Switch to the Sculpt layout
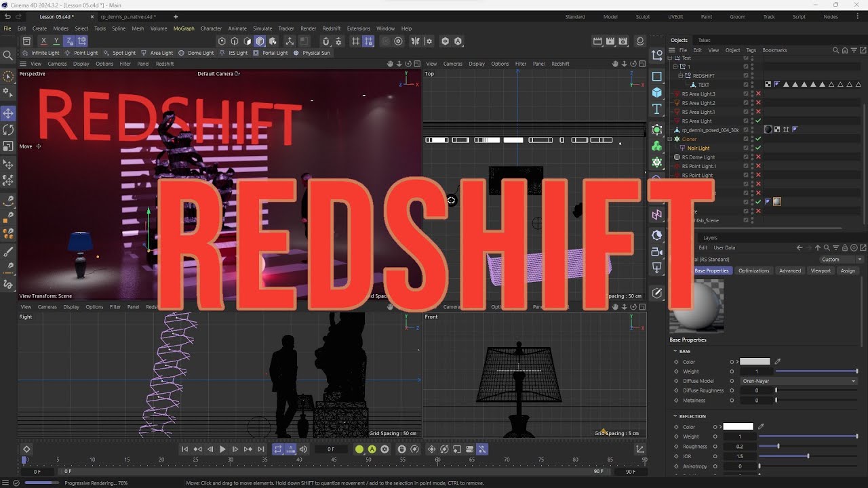Viewport: 868px width, 488px height. [643, 17]
